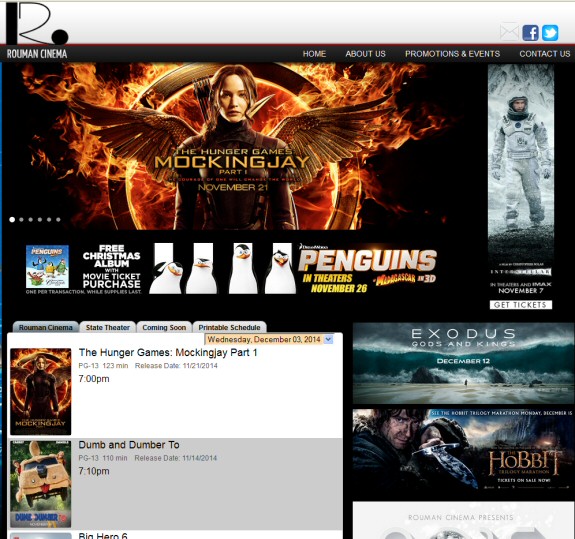Open the Exodus Gods and Kings banner

463,363
